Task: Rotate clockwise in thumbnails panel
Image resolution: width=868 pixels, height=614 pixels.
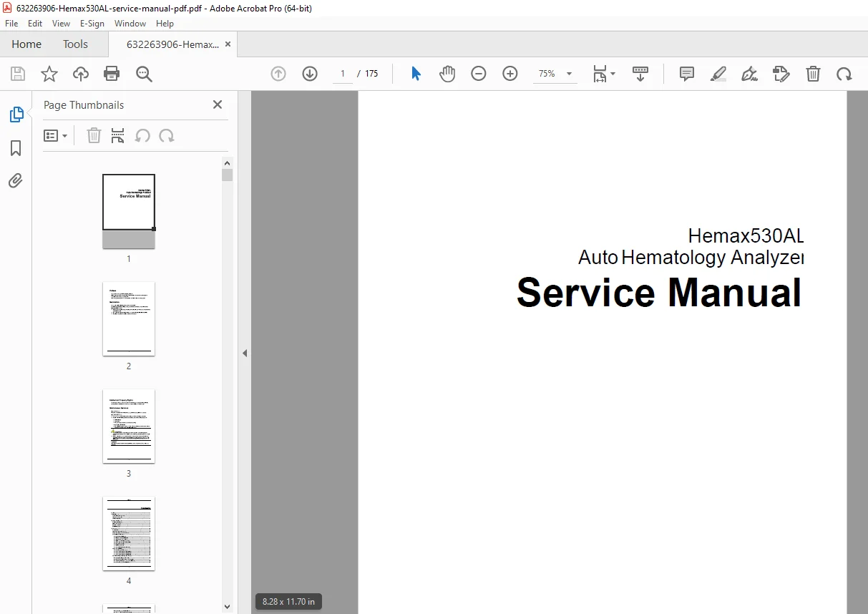Action: tap(167, 135)
